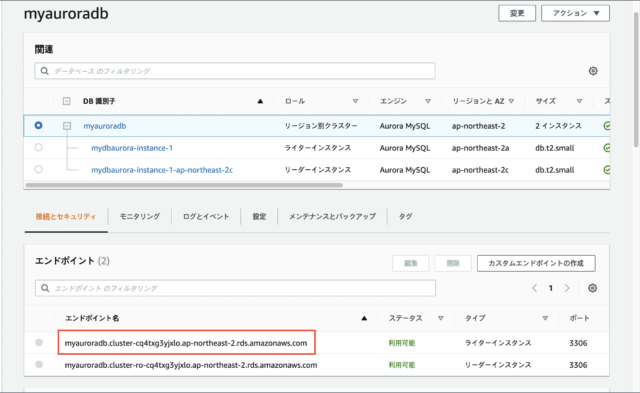This screenshot has width=640, height=393.
Task: Open endpoint table settings gear icon
Action: coord(593,288)
